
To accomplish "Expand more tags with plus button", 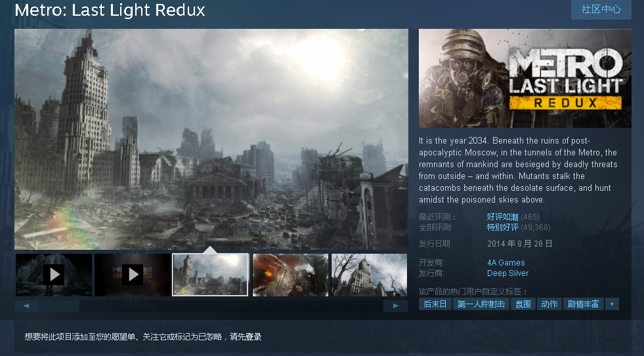I will (x=612, y=304).
